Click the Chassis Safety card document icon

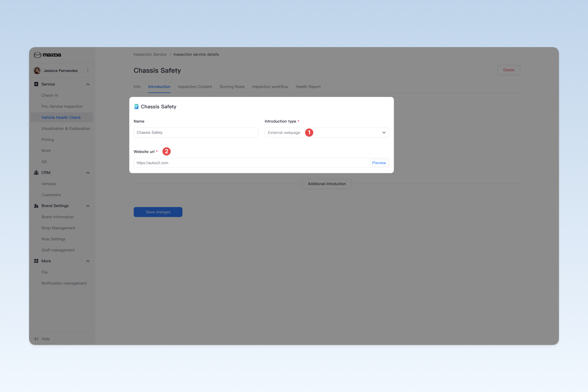[136, 106]
